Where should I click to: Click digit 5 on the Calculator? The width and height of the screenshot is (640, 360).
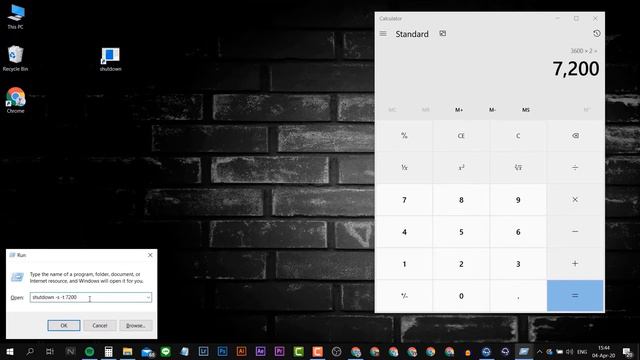[x=461, y=232]
